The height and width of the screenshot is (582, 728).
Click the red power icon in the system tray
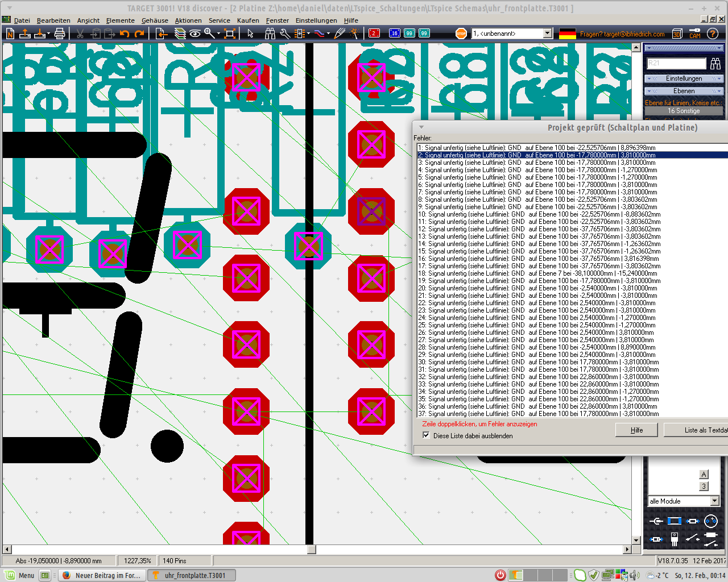[x=500, y=575]
